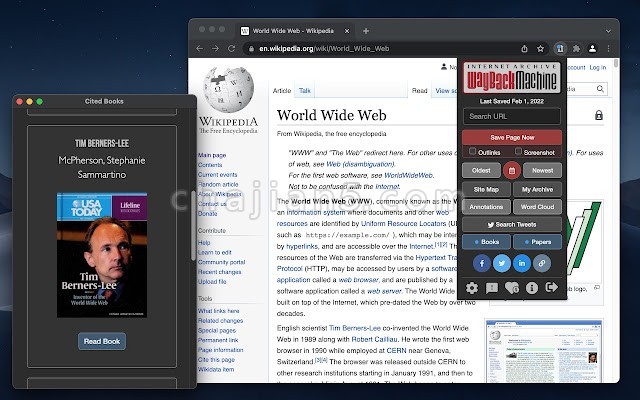Click Read Book in Cited Books window
This screenshot has height=400, width=640.
tap(102, 341)
